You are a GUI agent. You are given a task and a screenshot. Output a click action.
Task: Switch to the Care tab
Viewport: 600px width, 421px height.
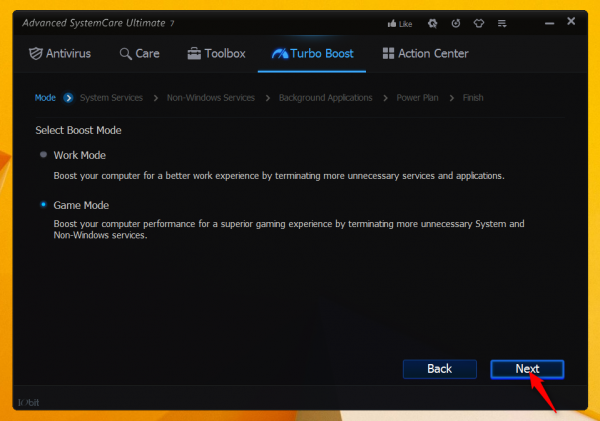point(139,54)
